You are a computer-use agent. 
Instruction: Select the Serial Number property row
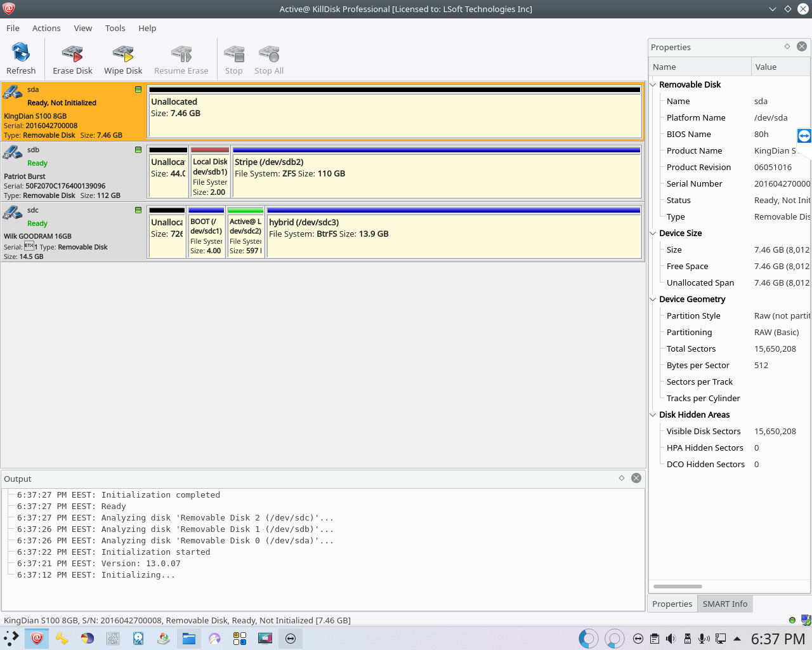(730, 183)
